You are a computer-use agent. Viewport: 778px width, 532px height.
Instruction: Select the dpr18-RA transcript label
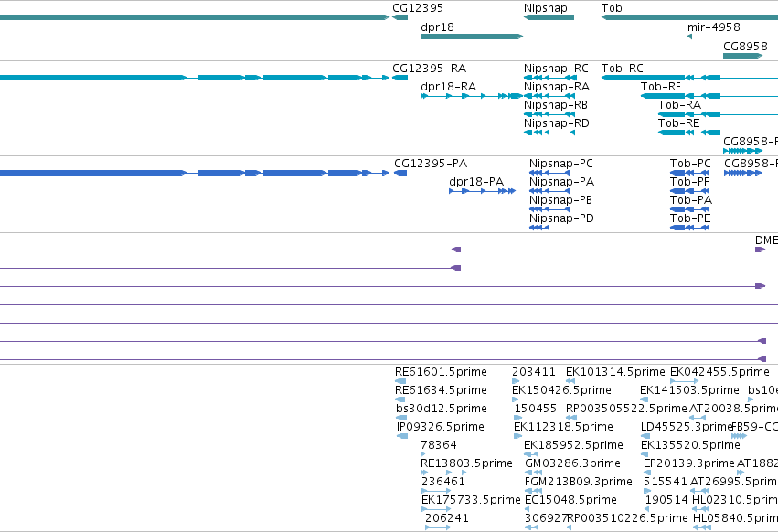(x=448, y=87)
